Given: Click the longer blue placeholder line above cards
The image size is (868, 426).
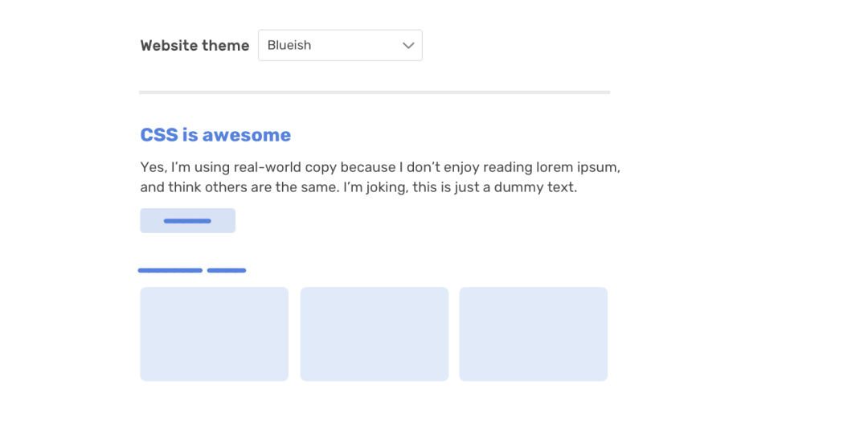Looking at the screenshot, I should (170, 270).
